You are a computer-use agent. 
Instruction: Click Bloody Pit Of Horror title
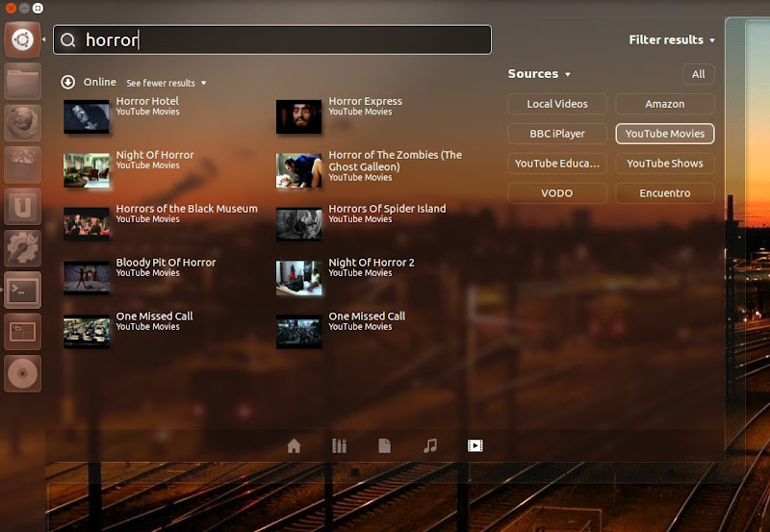click(x=166, y=263)
